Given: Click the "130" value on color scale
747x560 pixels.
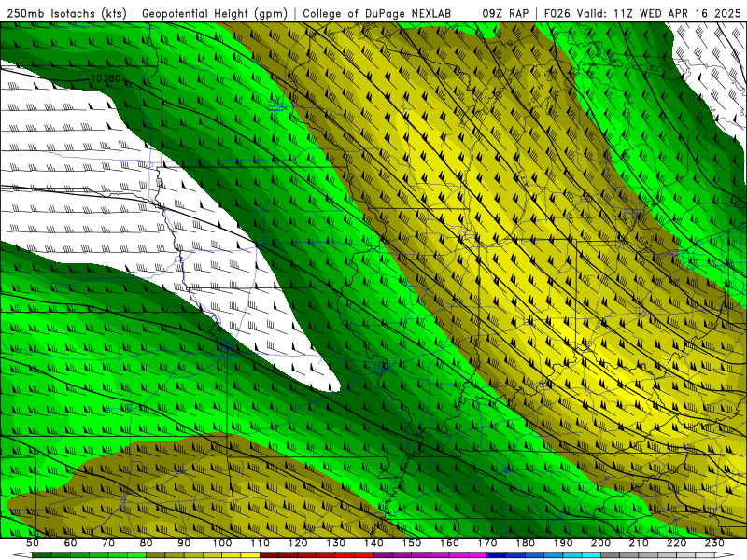Looking at the screenshot, I should pyautogui.click(x=336, y=543).
